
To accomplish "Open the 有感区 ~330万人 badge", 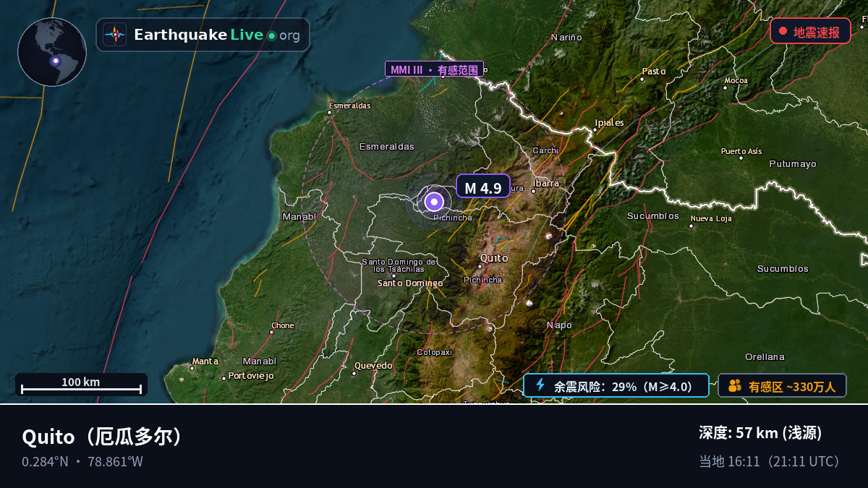I will tap(782, 386).
